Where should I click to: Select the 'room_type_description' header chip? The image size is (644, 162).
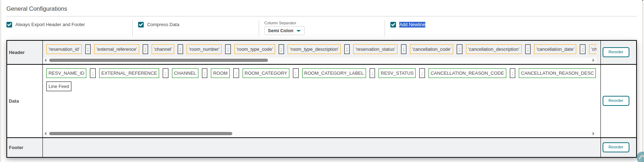314,49
